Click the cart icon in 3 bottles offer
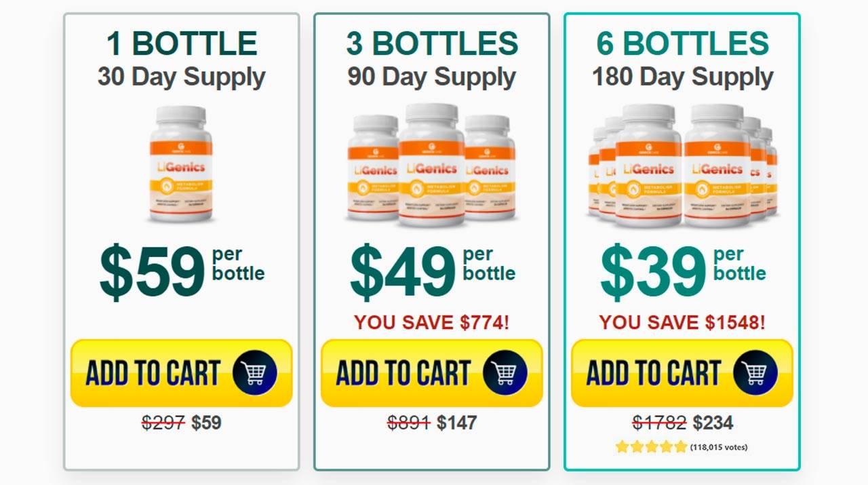The height and width of the screenshot is (485, 868). point(505,373)
